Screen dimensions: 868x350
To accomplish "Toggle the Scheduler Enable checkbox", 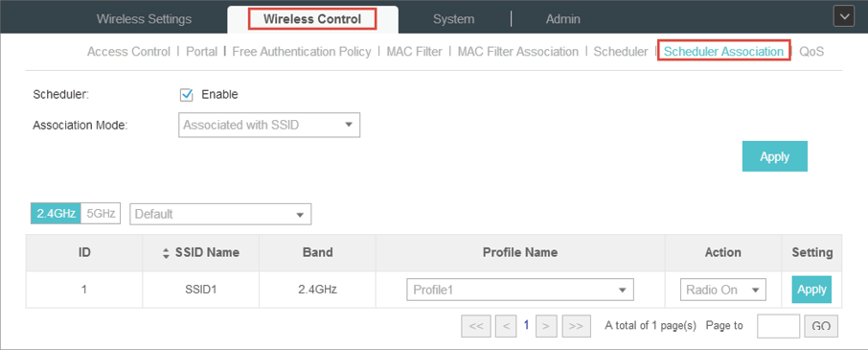I will coord(187,95).
